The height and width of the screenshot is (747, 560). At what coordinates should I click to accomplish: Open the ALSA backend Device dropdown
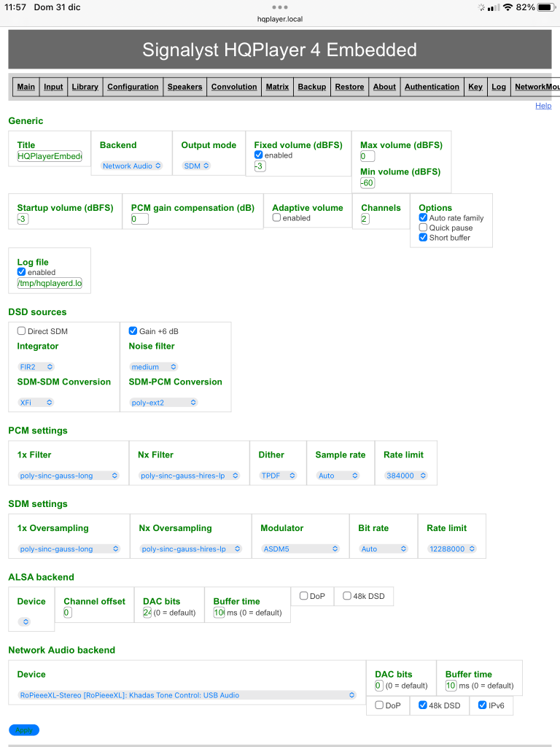24,622
